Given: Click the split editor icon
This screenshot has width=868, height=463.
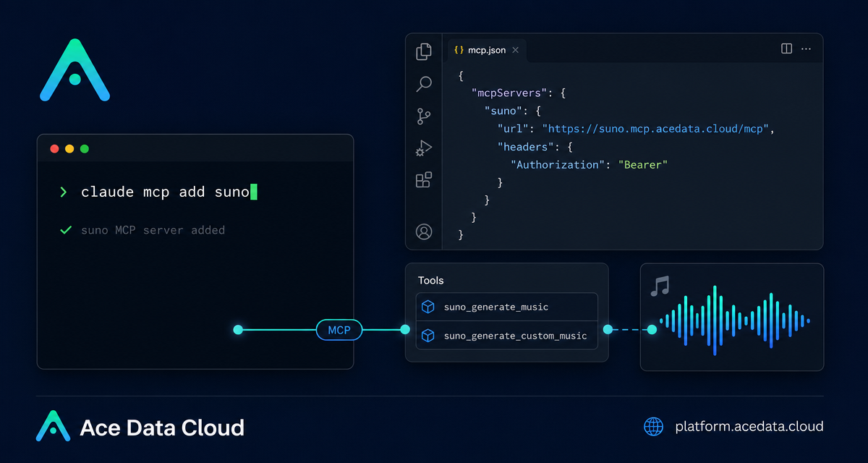Looking at the screenshot, I should [786, 49].
